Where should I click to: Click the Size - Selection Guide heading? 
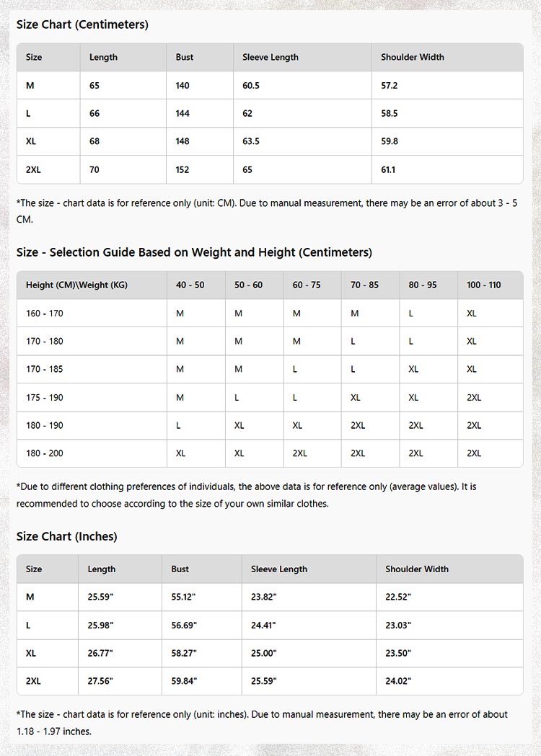coord(194,252)
